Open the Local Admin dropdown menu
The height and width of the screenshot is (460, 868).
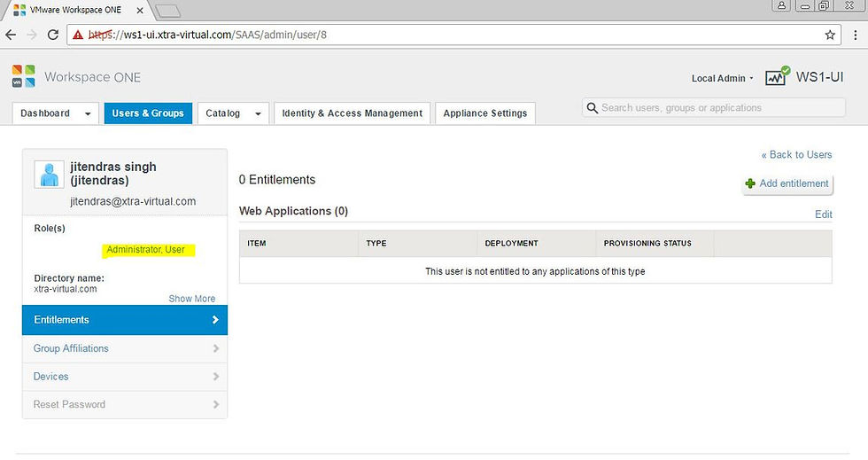click(723, 78)
